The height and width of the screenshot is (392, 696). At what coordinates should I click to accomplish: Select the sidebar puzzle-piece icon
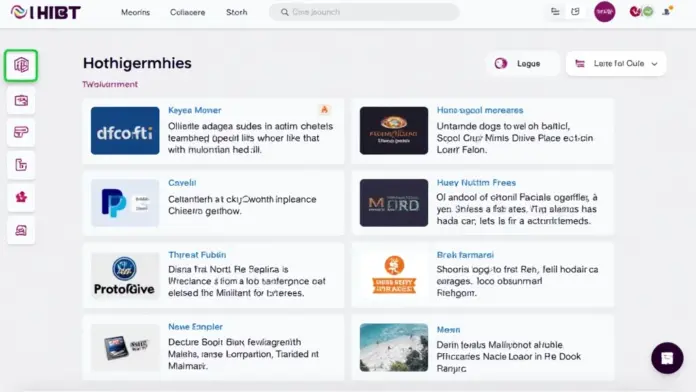pos(21,197)
